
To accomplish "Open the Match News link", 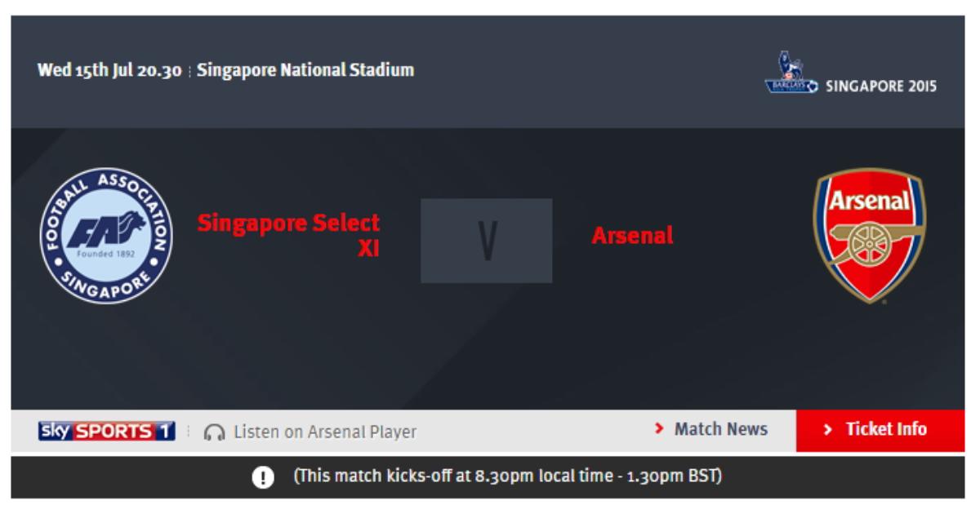I will (710, 429).
